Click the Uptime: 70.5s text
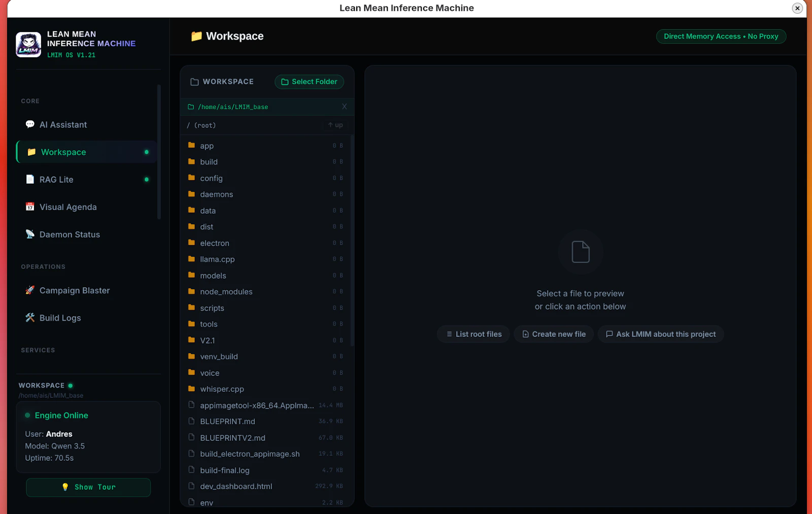 pyautogui.click(x=49, y=458)
